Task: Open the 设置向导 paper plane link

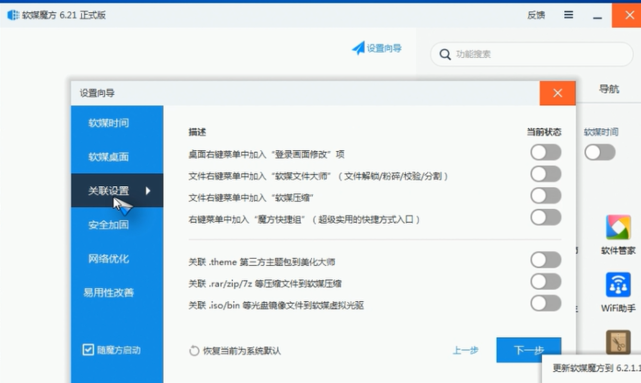Action: (x=377, y=48)
